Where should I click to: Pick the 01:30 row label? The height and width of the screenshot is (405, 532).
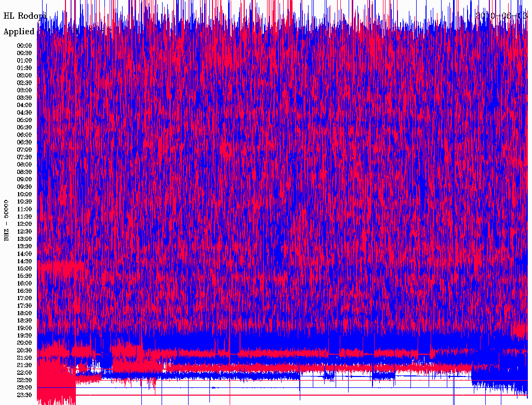24,68
